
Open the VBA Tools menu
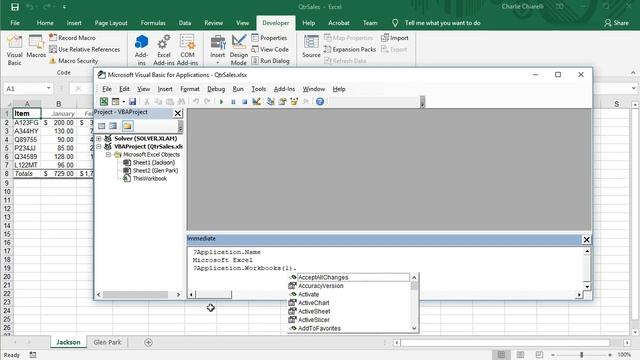pos(258,89)
